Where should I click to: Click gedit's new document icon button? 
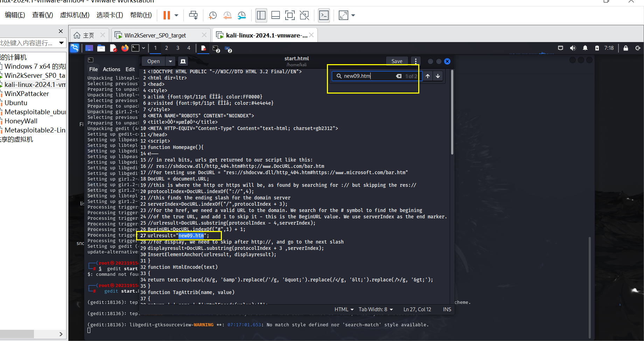click(x=183, y=61)
